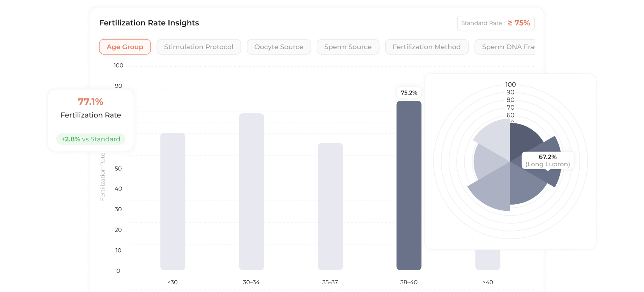Click the 67.2% Long Lupron tooltip
The width and height of the screenshot is (644, 292).
pyautogui.click(x=547, y=160)
